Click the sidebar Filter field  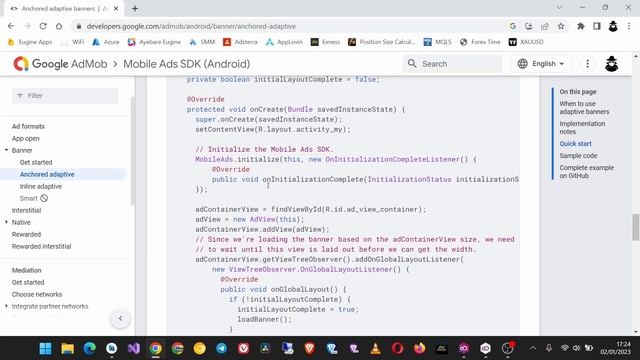tap(65, 96)
